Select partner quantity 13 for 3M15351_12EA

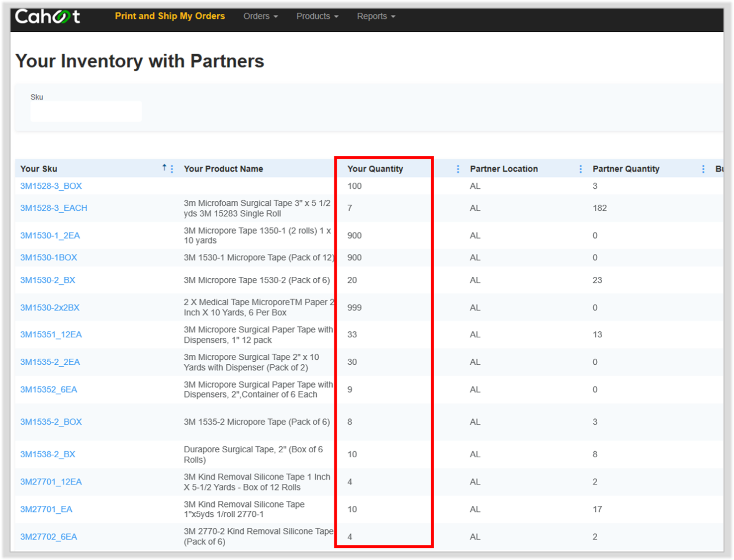point(597,334)
